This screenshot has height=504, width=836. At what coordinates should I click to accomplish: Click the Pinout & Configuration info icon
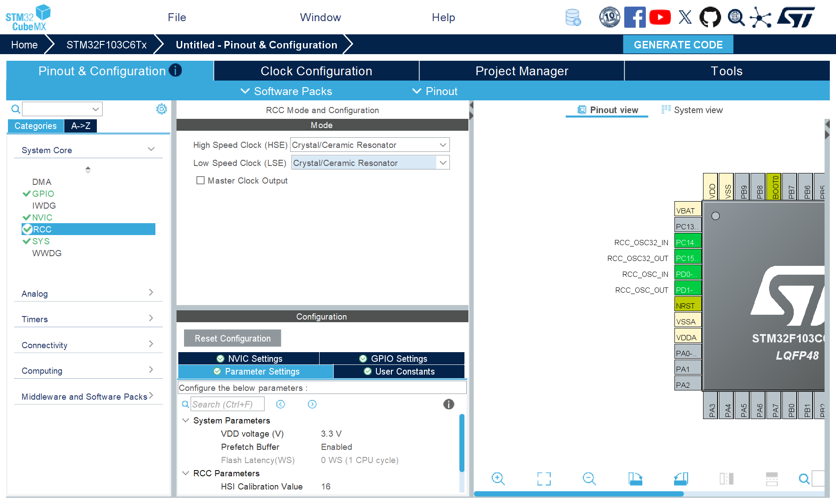[175, 70]
